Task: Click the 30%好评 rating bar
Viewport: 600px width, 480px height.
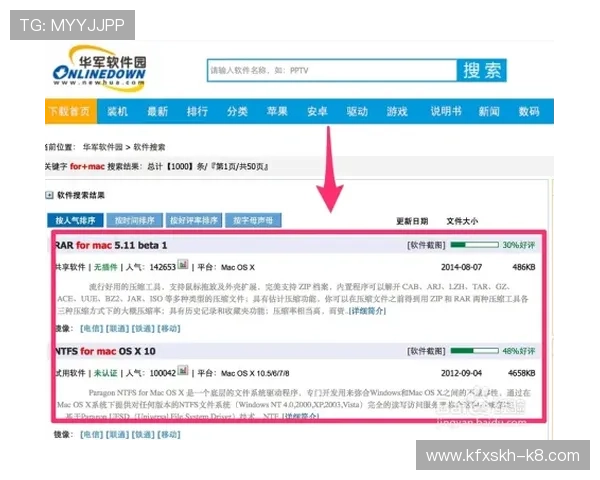Action: tap(474, 245)
